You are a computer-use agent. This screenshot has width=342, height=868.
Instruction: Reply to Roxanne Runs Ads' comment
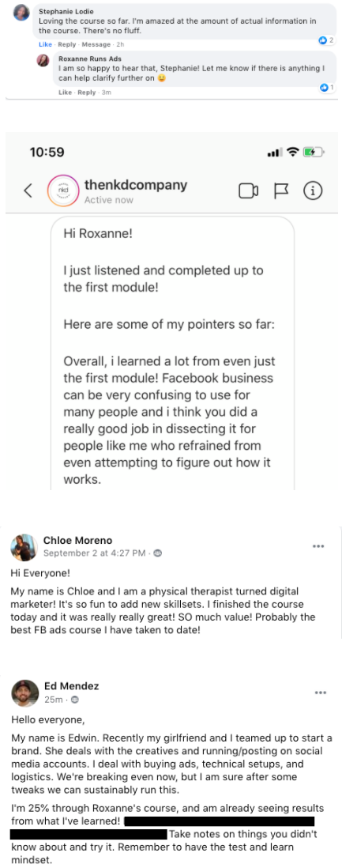tap(87, 92)
